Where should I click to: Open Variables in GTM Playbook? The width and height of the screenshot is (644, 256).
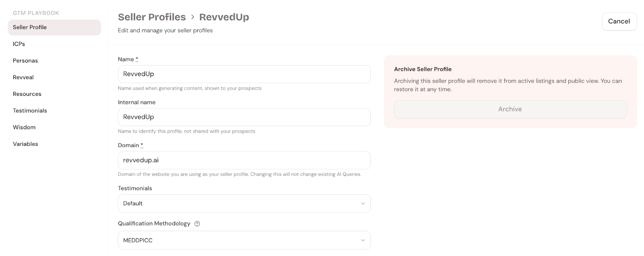click(25, 144)
